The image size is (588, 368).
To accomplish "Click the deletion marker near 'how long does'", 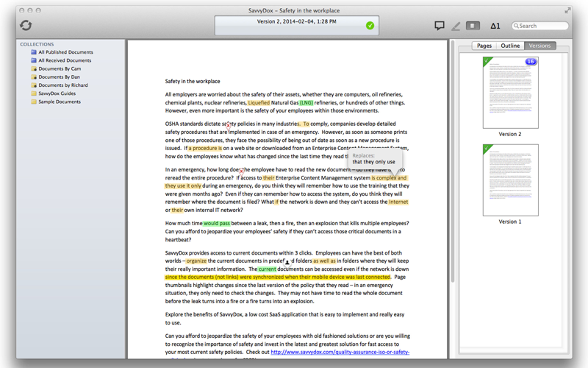I will click(x=241, y=171).
